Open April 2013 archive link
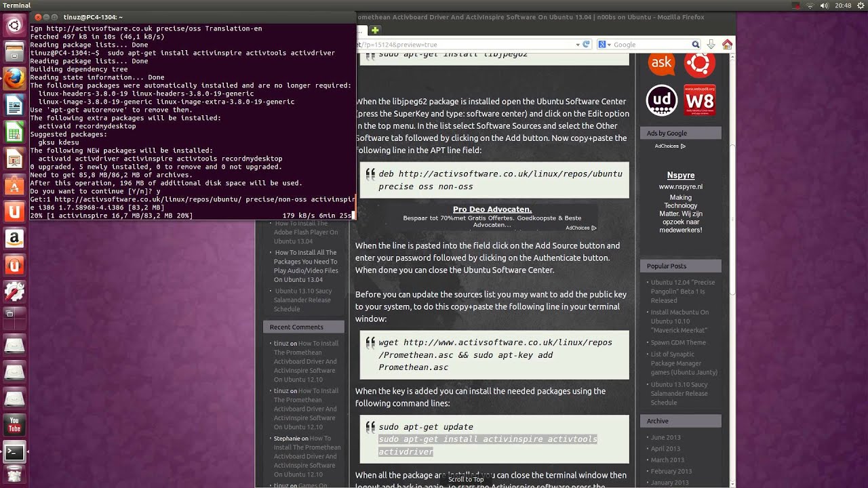 click(665, 449)
